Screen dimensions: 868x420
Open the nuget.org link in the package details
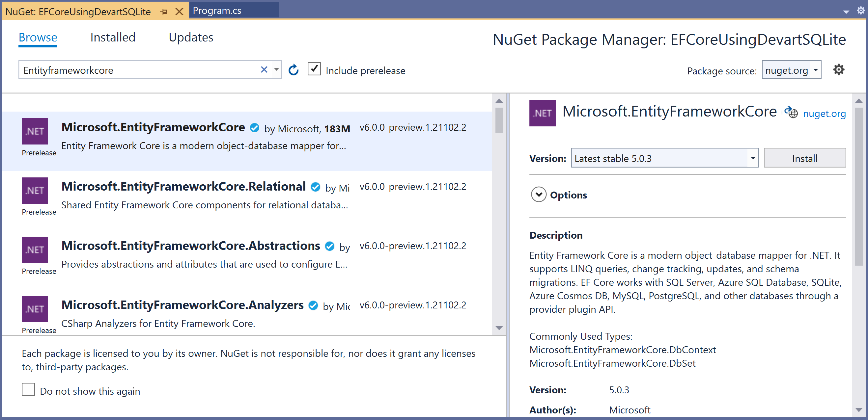tap(824, 114)
